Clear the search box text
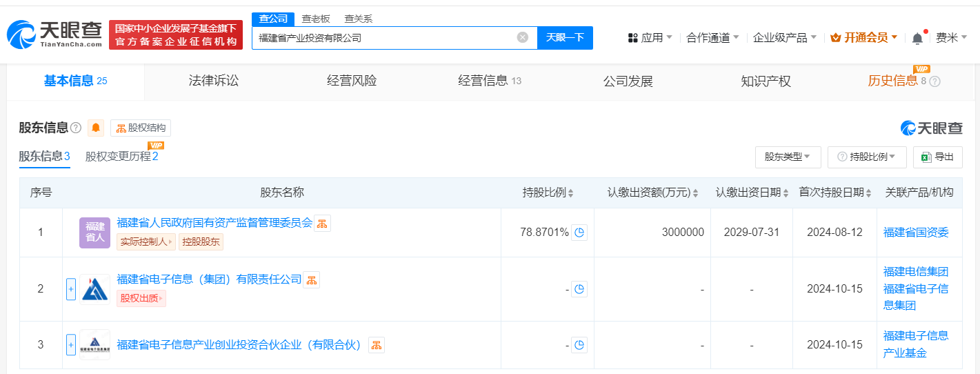The width and height of the screenshot is (980, 374). coord(523,37)
